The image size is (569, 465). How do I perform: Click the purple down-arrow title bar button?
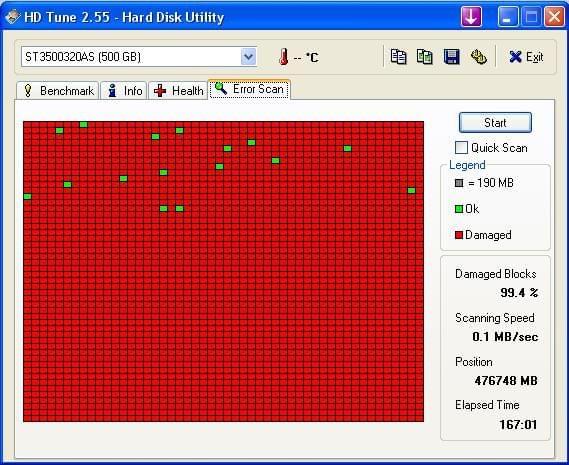tap(471, 17)
